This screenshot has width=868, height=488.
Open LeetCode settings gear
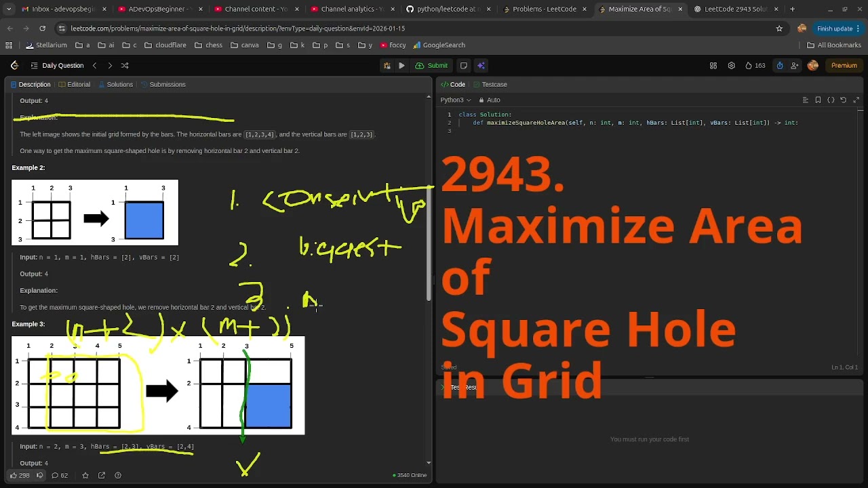[x=731, y=66]
